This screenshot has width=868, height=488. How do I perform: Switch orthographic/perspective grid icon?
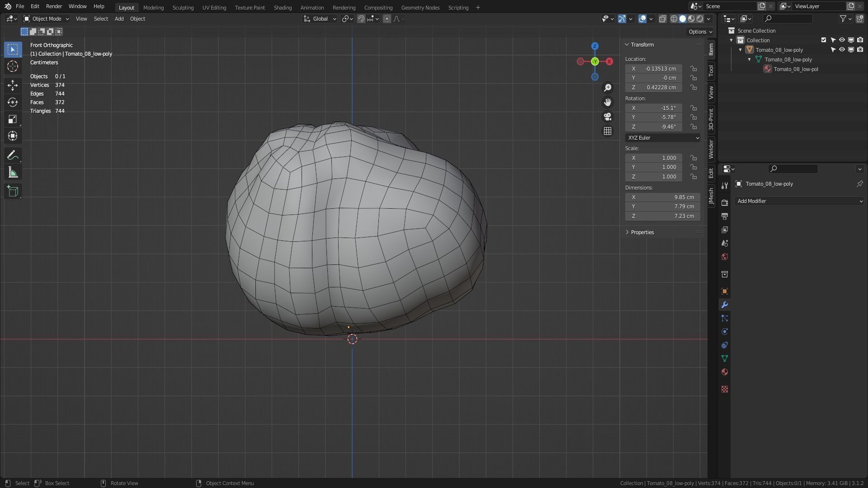click(608, 131)
